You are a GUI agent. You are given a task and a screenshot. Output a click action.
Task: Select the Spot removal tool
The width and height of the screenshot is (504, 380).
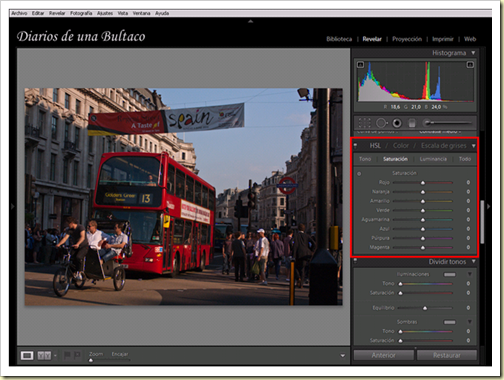pyautogui.click(x=381, y=123)
